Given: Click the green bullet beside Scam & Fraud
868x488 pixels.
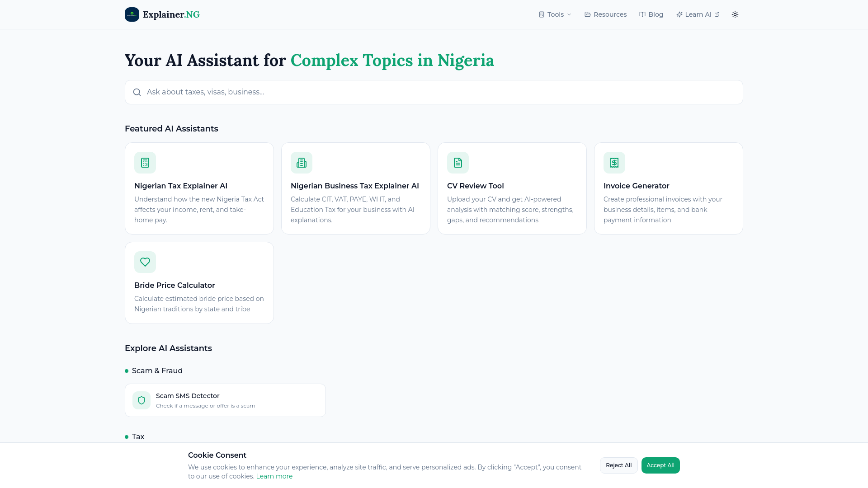Looking at the screenshot, I should click(126, 371).
